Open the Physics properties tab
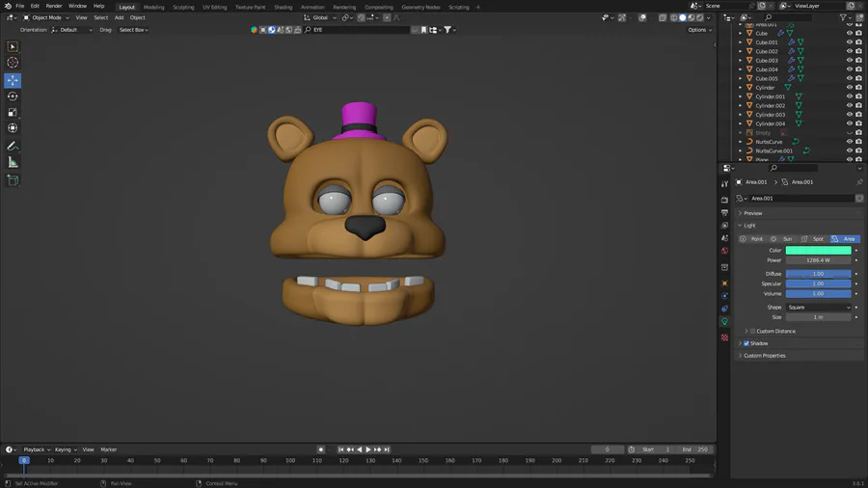The height and width of the screenshot is (488, 868). tap(724, 296)
